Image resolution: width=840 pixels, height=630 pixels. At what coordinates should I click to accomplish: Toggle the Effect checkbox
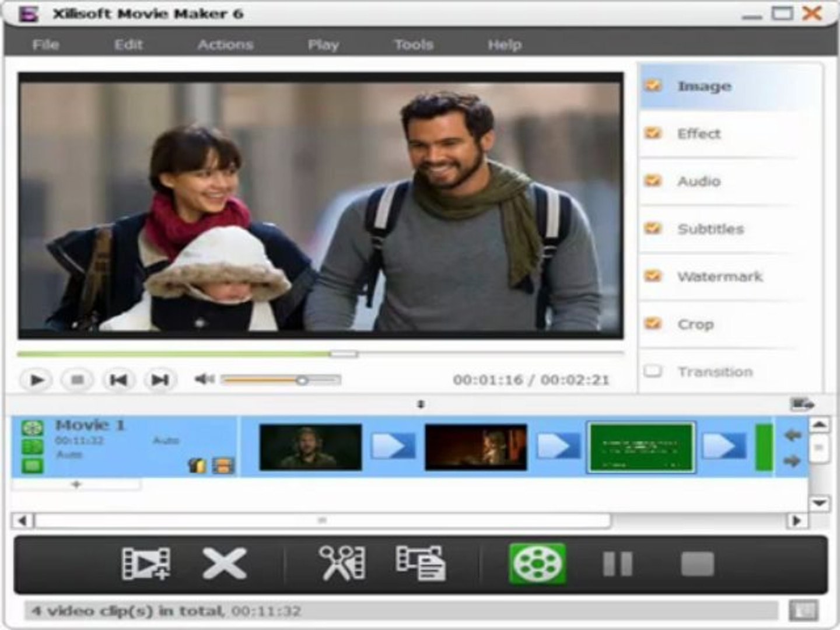click(x=653, y=134)
